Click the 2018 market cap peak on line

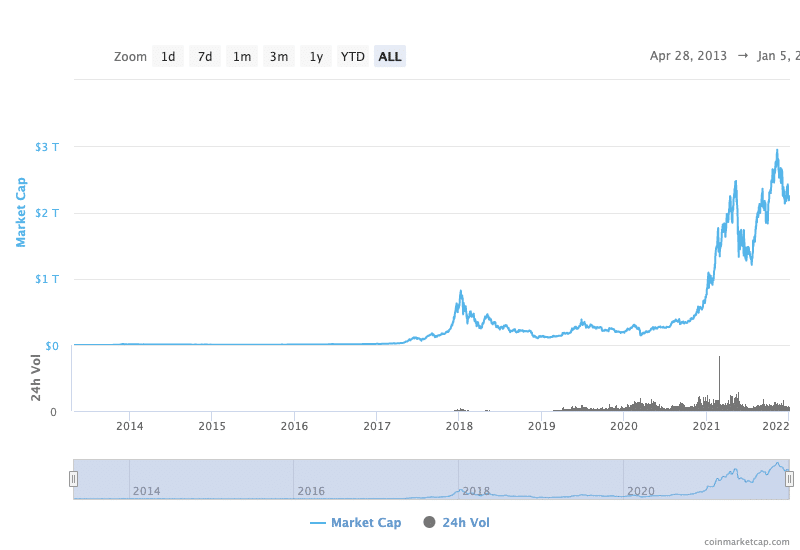click(x=460, y=292)
